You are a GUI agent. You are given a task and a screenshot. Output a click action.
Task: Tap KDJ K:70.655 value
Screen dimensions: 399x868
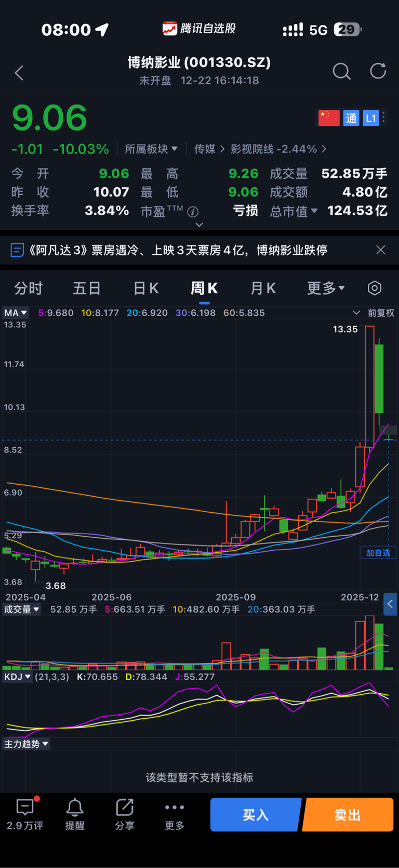[98, 677]
